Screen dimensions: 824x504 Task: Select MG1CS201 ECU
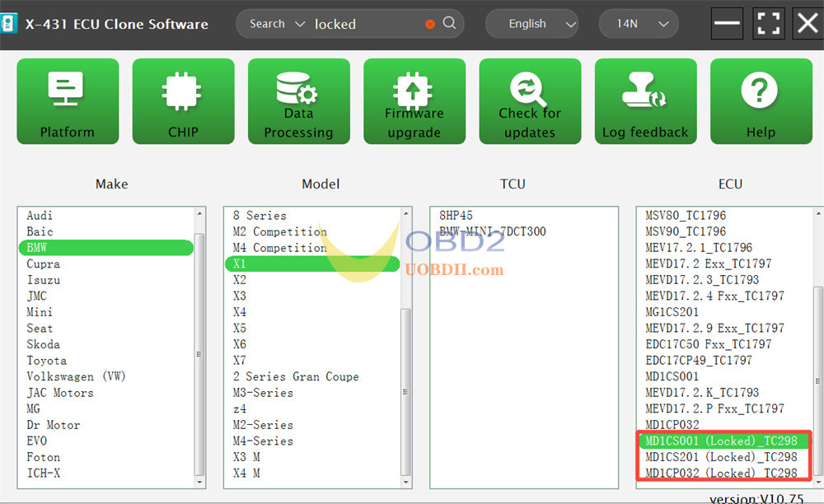[x=672, y=312]
